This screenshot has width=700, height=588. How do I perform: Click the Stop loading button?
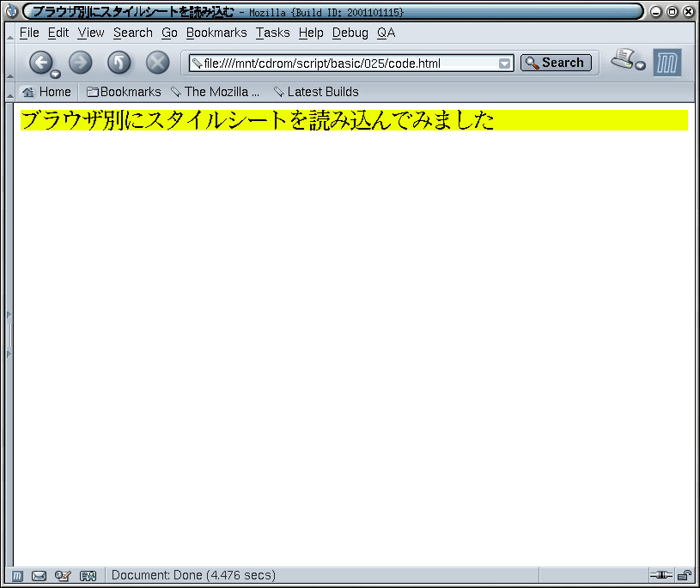(157, 63)
